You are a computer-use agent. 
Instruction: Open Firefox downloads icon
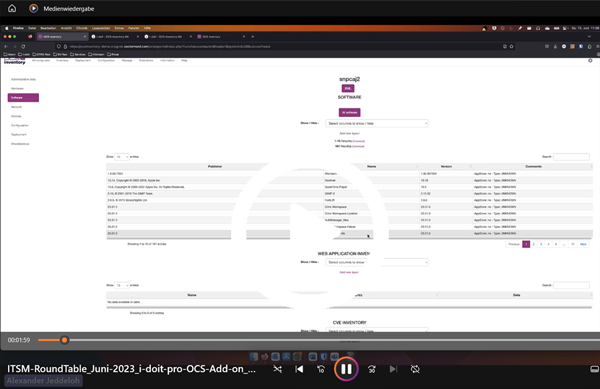click(x=555, y=46)
